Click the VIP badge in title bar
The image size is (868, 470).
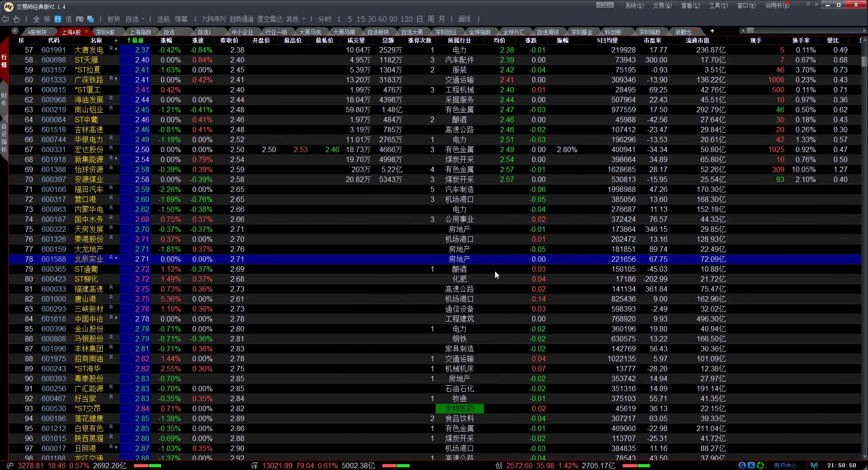click(605, 5)
